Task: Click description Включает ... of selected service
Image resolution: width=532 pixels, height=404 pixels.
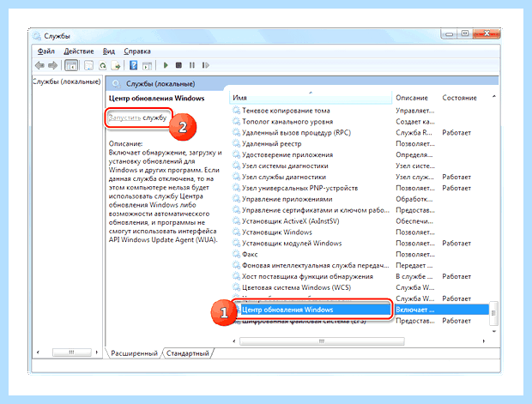Action: pos(415,310)
